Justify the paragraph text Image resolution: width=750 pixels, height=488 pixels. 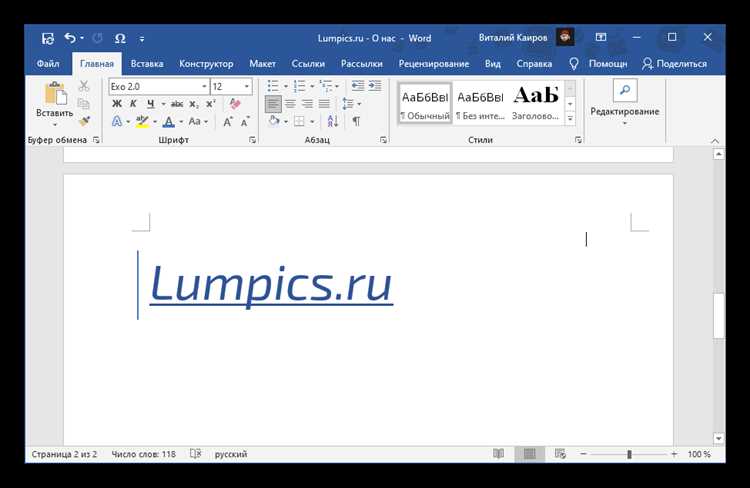[x=324, y=104]
